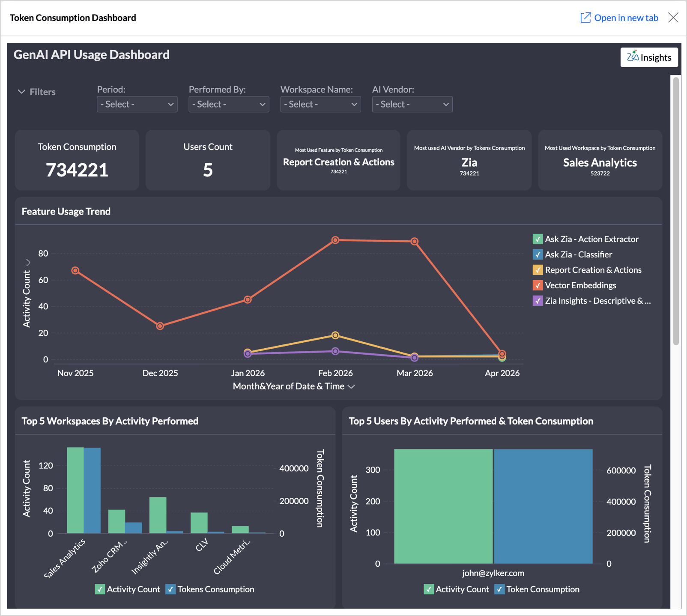Click the Open in new tab link

626,18
